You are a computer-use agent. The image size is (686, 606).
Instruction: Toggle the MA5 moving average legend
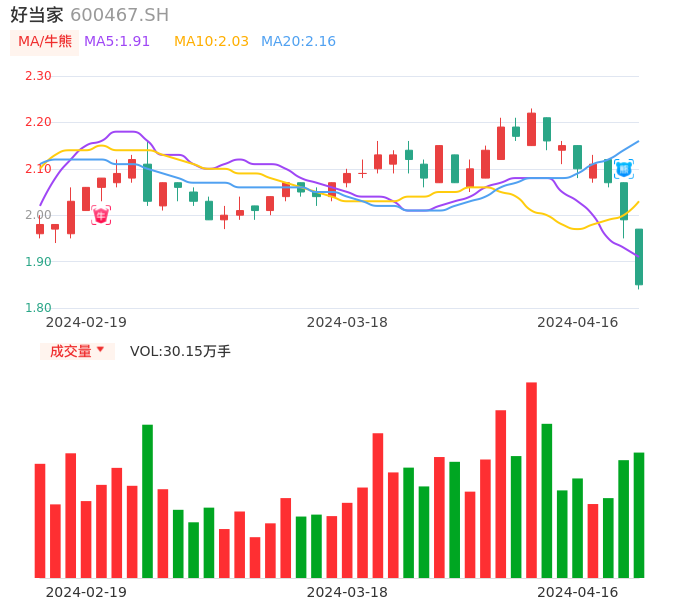(x=117, y=42)
